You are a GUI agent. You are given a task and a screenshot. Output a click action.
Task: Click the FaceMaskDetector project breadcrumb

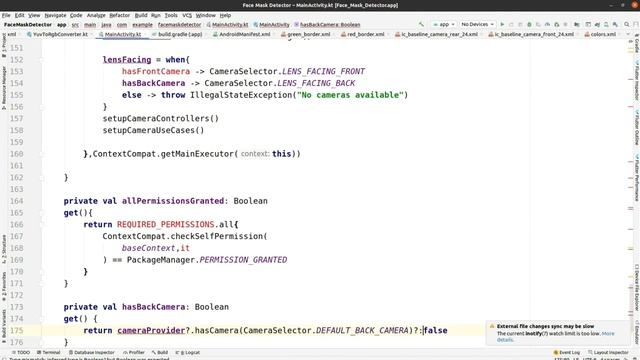(x=28, y=24)
